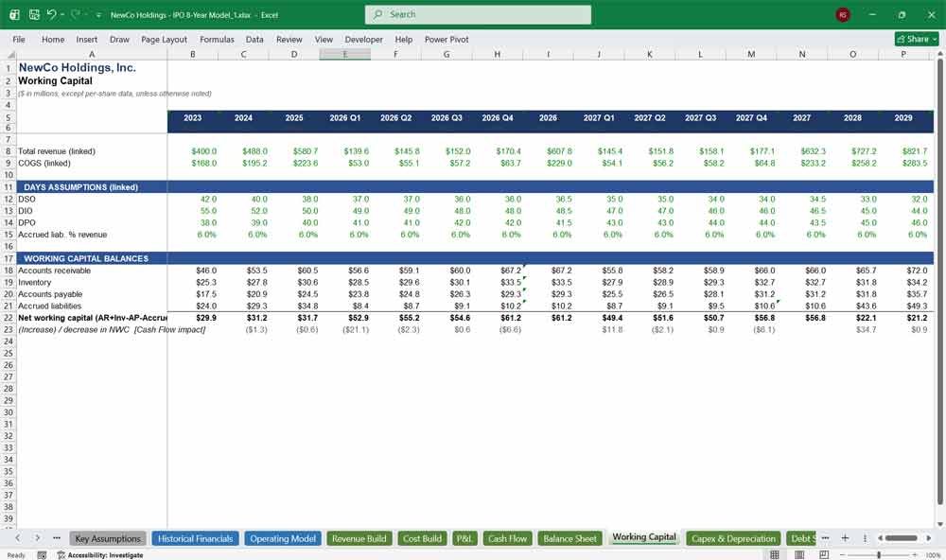Click the Redo arrow icon
Viewport: 946px width, 560px height.
pyautogui.click(x=76, y=14)
